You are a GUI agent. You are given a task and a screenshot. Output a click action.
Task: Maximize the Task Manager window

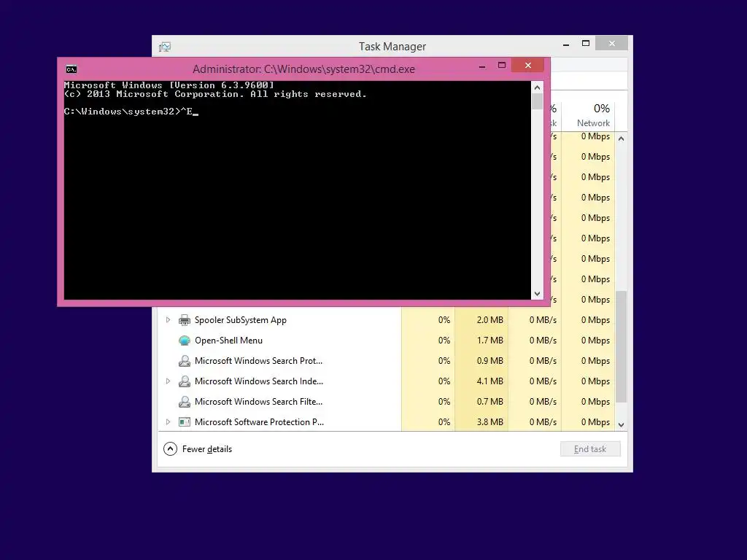(x=586, y=43)
